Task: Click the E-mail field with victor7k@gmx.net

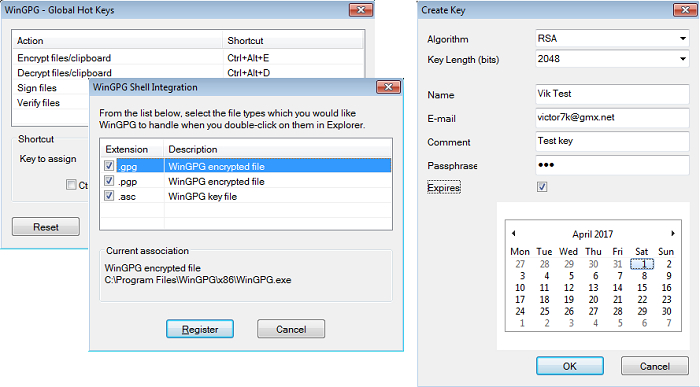Action: coord(612,118)
